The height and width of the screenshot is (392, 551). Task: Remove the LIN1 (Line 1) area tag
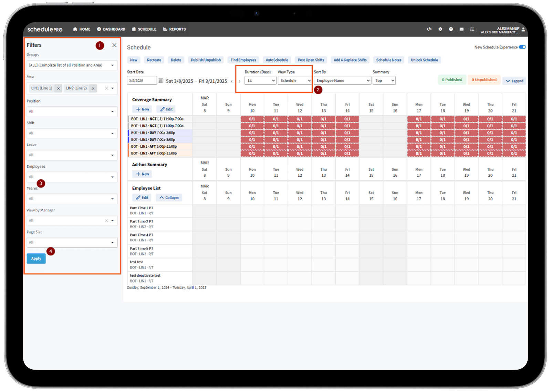click(59, 88)
